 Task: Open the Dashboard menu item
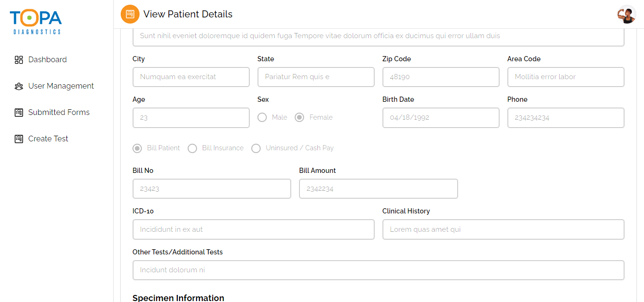tap(48, 60)
